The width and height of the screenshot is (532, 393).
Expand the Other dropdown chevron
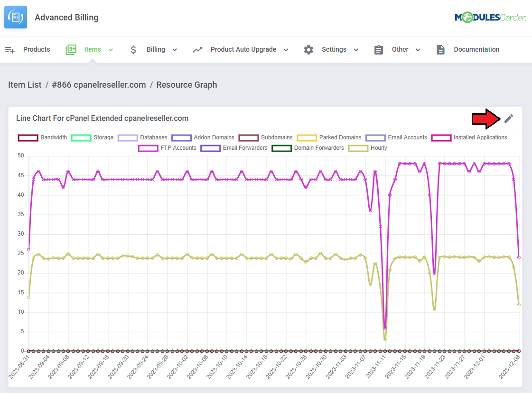pos(418,50)
